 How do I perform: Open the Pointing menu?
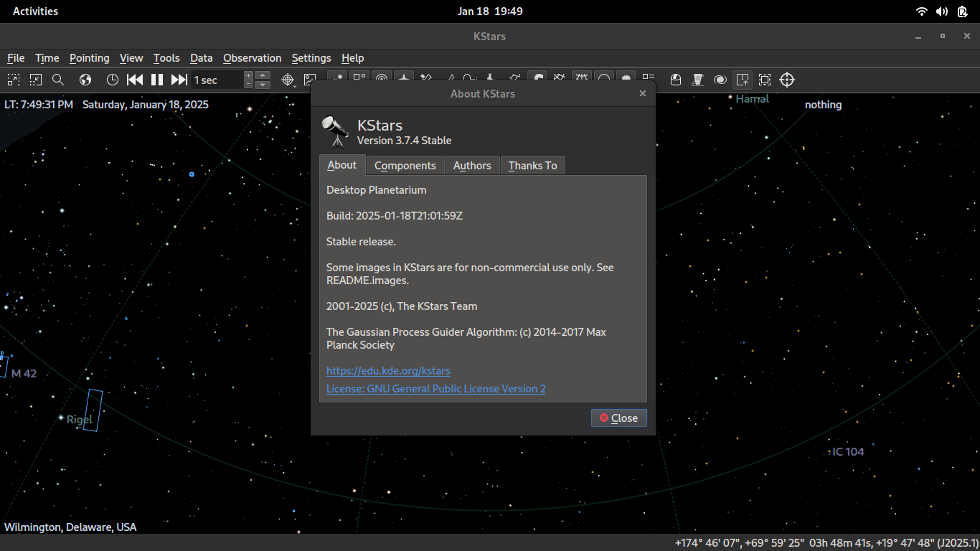tap(90, 58)
